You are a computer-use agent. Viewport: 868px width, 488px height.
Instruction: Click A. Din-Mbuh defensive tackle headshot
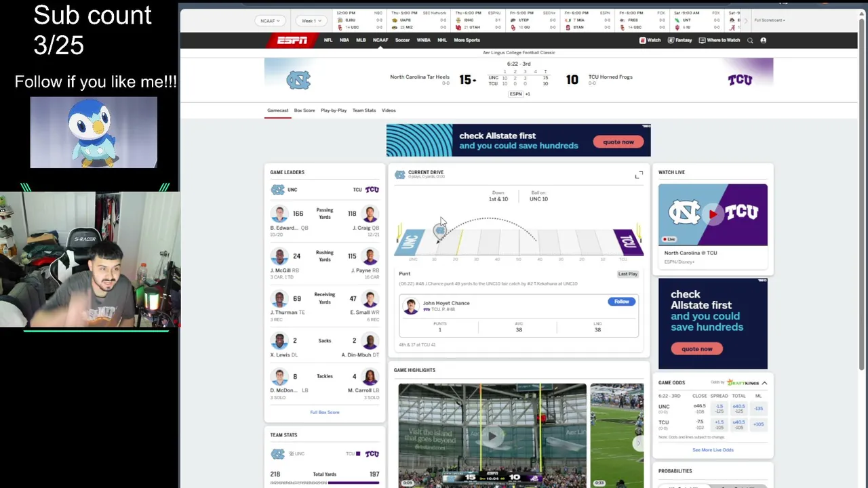point(370,341)
